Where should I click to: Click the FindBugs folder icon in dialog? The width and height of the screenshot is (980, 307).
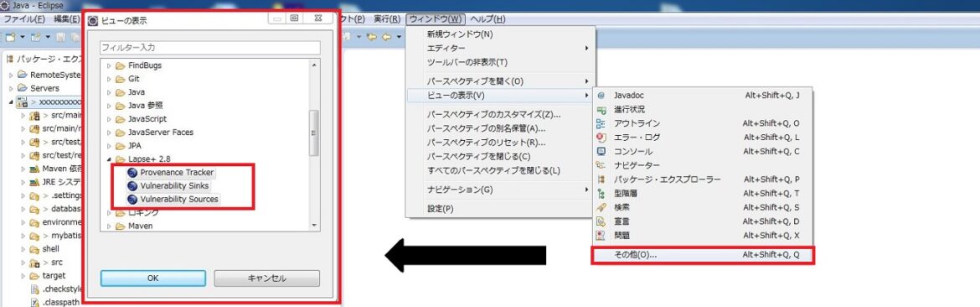(x=120, y=65)
